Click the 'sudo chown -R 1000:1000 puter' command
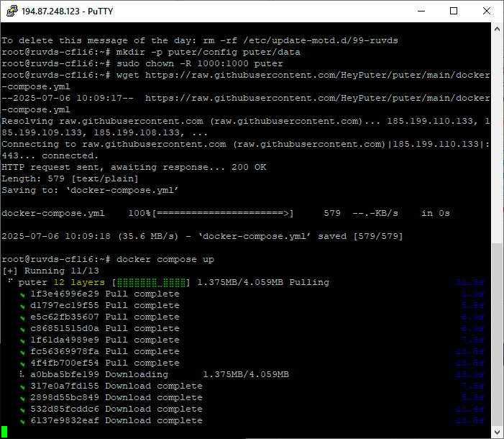 click(200, 64)
